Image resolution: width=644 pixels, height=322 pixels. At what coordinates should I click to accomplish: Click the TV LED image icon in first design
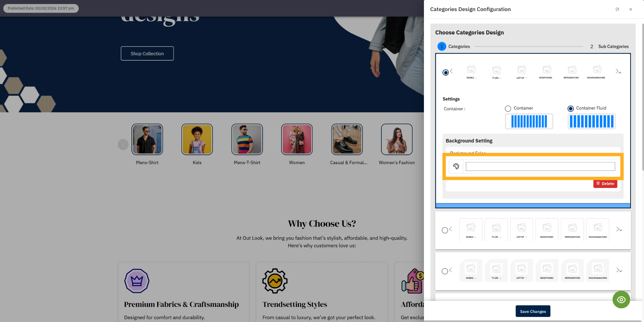click(x=496, y=70)
